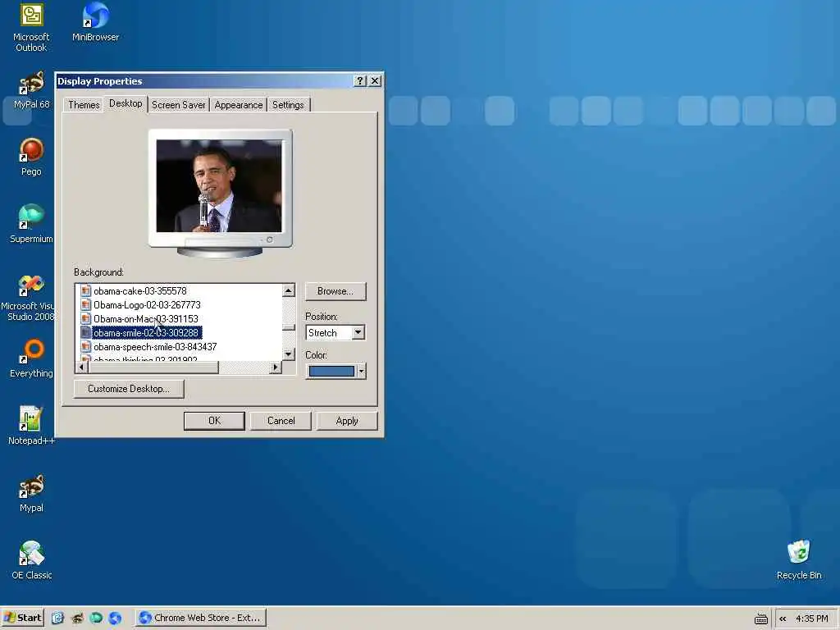Click the on-screen keyboard tray icon
The width and height of the screenshot is (840, 630).
pos(760,619)
